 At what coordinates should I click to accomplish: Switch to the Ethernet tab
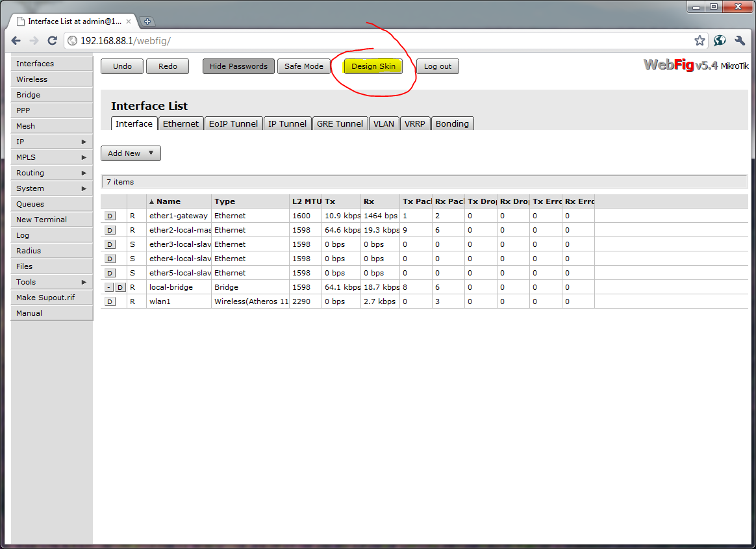pyautogui.click(x=181, y=123)
